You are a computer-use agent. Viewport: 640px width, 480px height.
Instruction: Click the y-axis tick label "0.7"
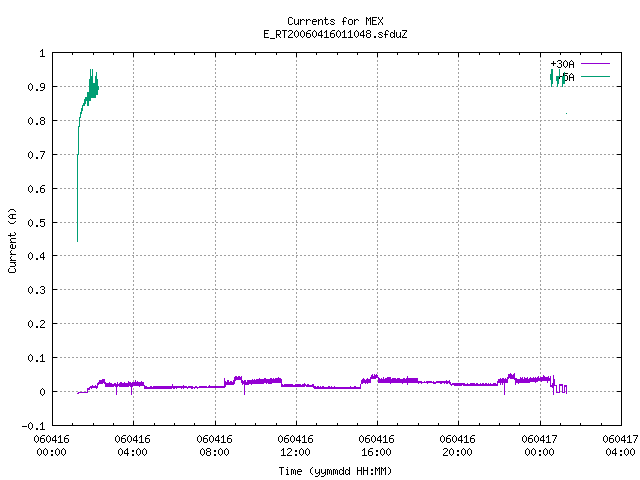36,155
